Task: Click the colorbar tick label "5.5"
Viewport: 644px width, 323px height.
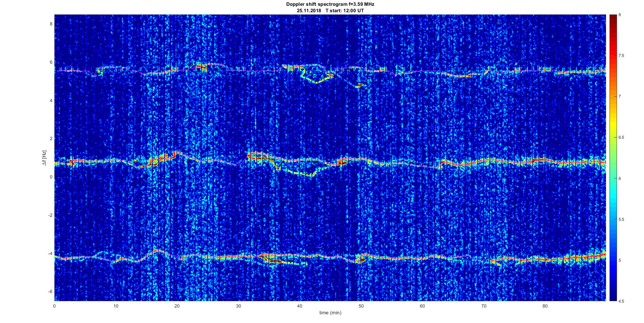Action: click(x=621, y=219)
